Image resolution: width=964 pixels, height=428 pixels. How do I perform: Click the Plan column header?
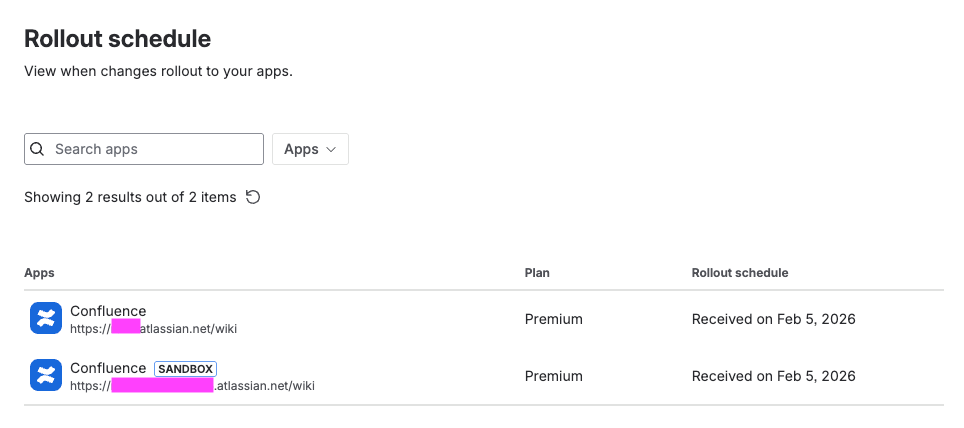[x=537, y=272]
